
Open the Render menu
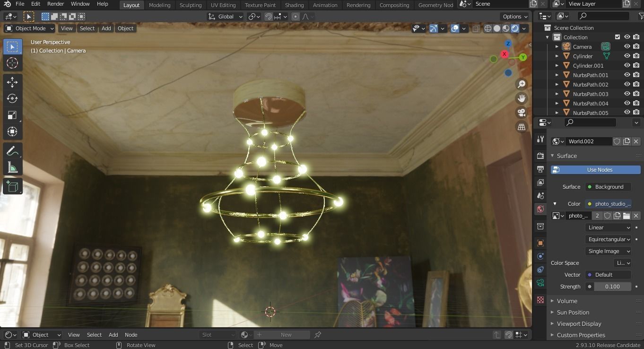tap(55, 4)
